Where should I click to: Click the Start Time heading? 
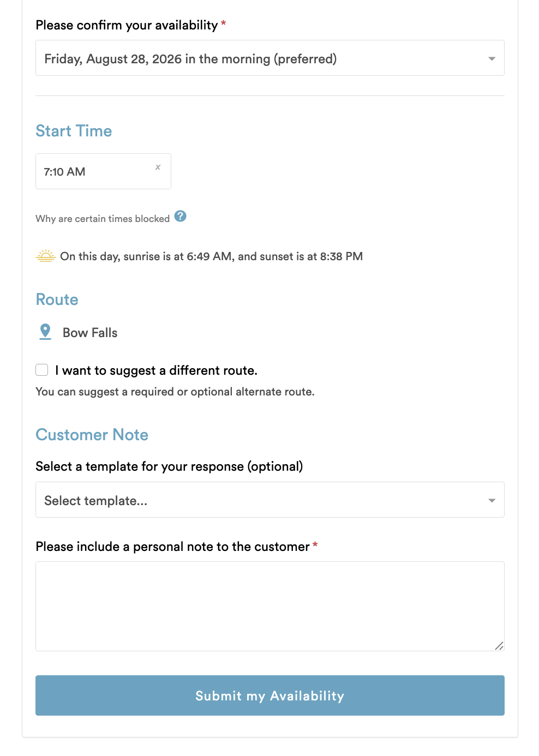tap(74, 131)
